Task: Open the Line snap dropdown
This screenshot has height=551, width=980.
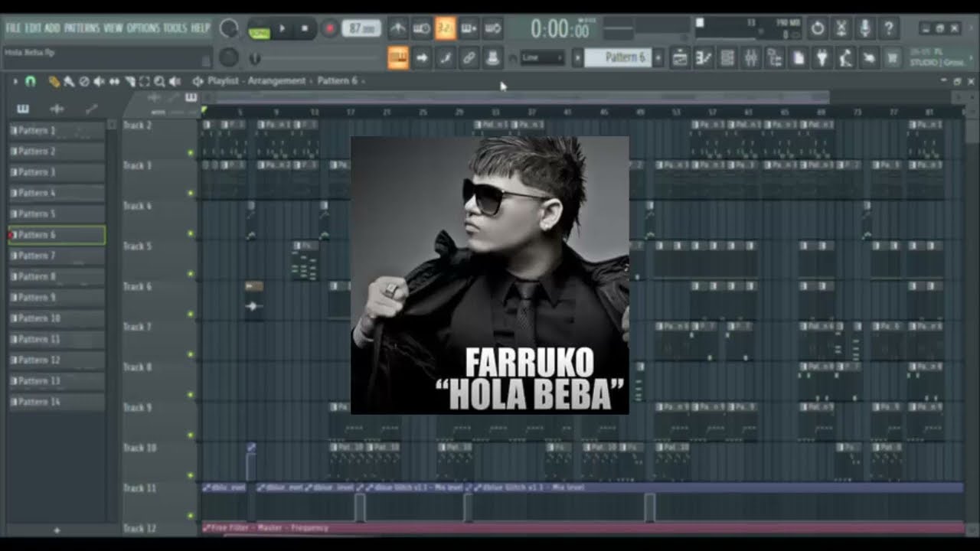Action: coord(543,58)
